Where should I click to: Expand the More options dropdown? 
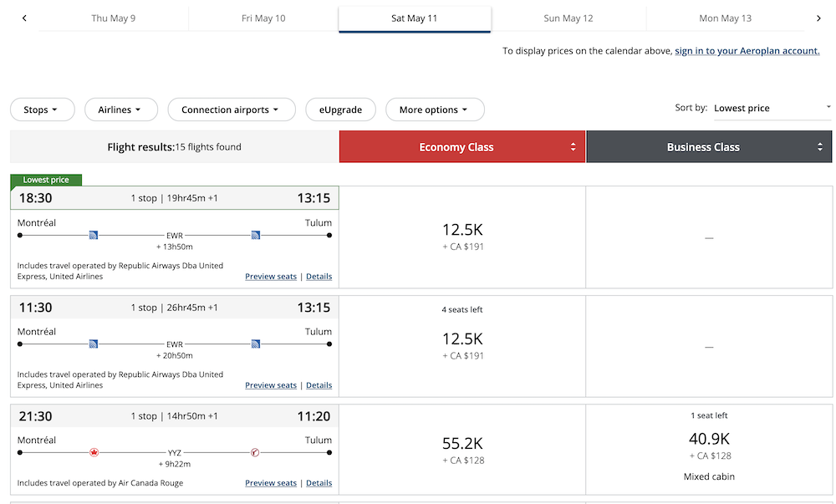[435, 109]
